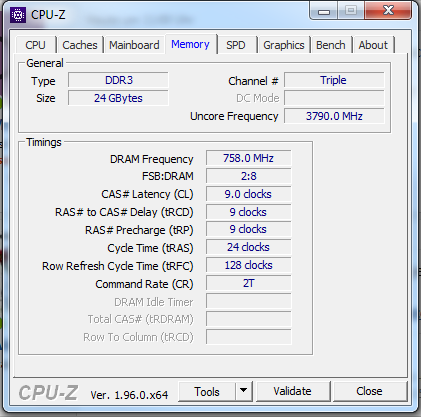Click the Close button at bottom
The image size is (421, 417).
(x=369, y=391)
